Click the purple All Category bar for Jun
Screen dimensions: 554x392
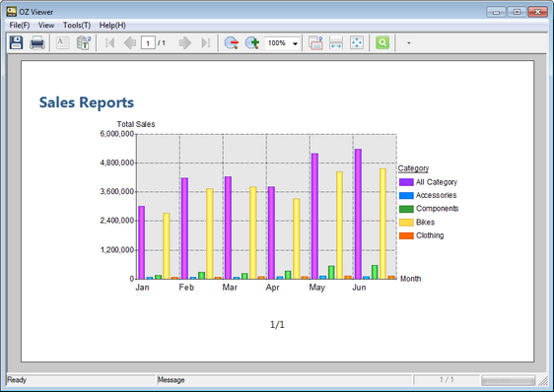(x=358, y=214)
